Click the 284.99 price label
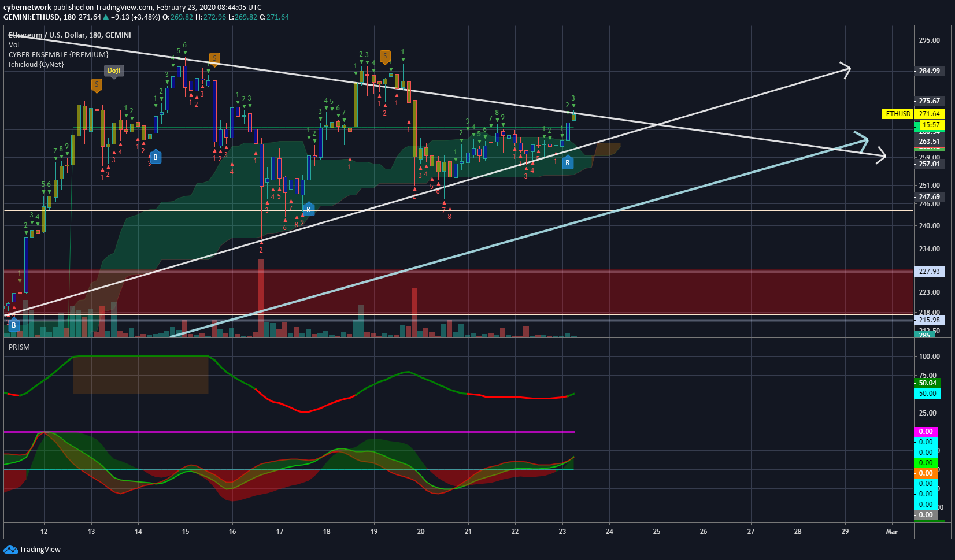 (x=930, y=71)
